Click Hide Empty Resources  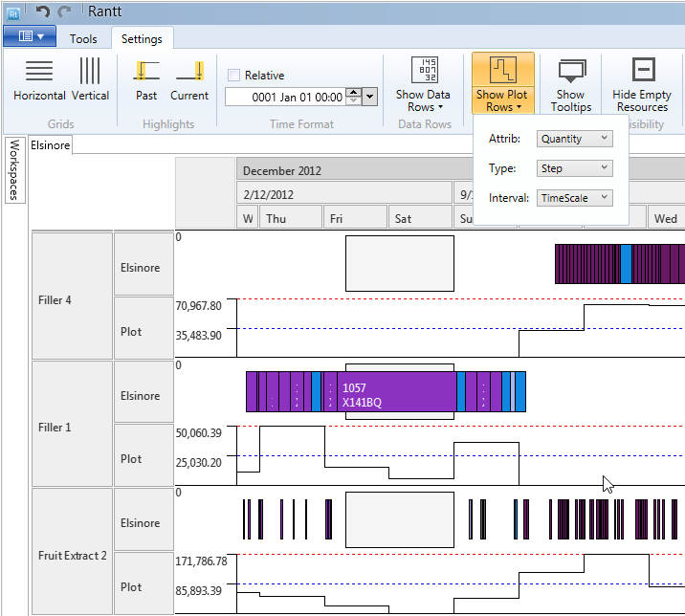[642, 82]
